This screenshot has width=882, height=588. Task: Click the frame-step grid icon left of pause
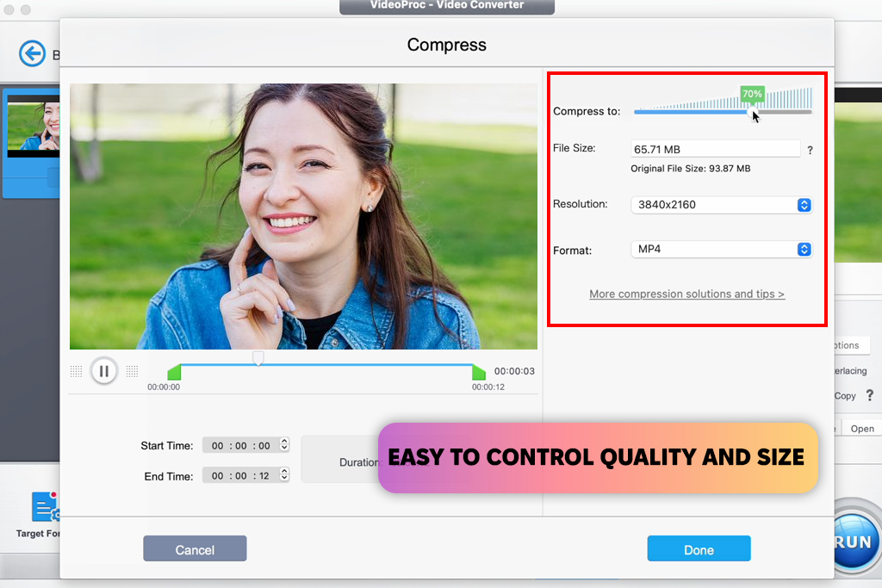(77, 371)
